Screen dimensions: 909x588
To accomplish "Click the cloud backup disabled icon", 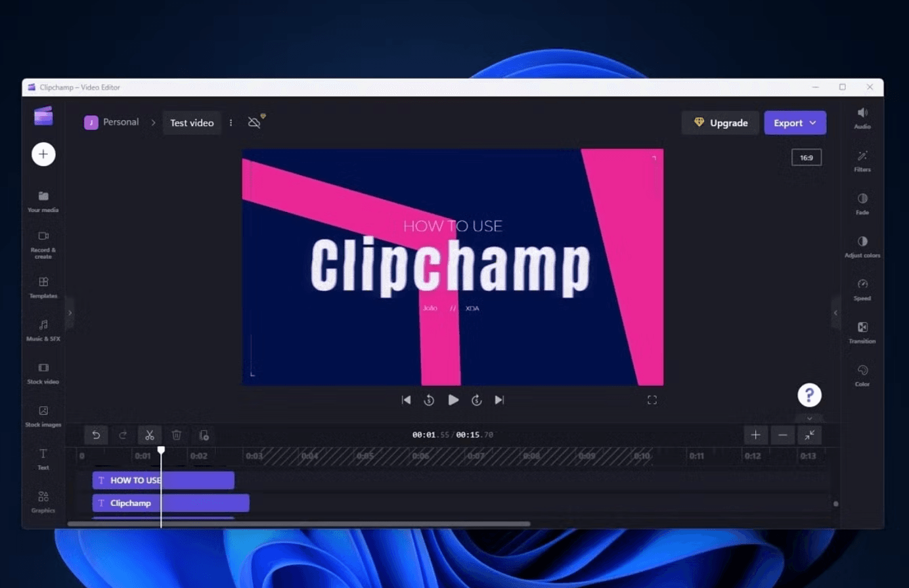I will (x=255, y=122).
